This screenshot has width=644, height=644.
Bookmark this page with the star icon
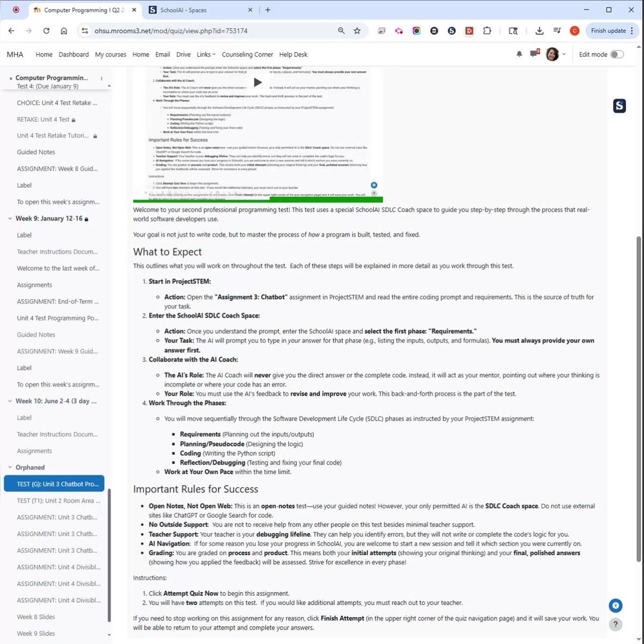click(356, 31)
